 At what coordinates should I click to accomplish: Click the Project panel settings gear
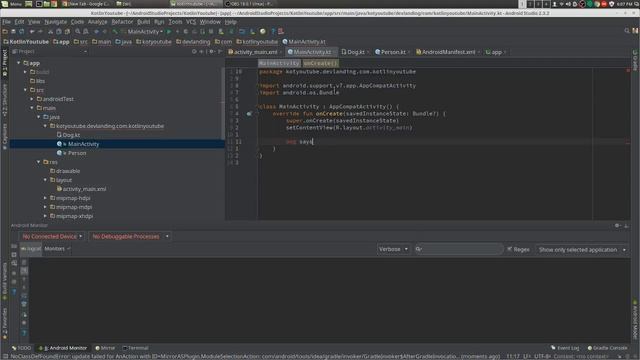tap(211, 51)
